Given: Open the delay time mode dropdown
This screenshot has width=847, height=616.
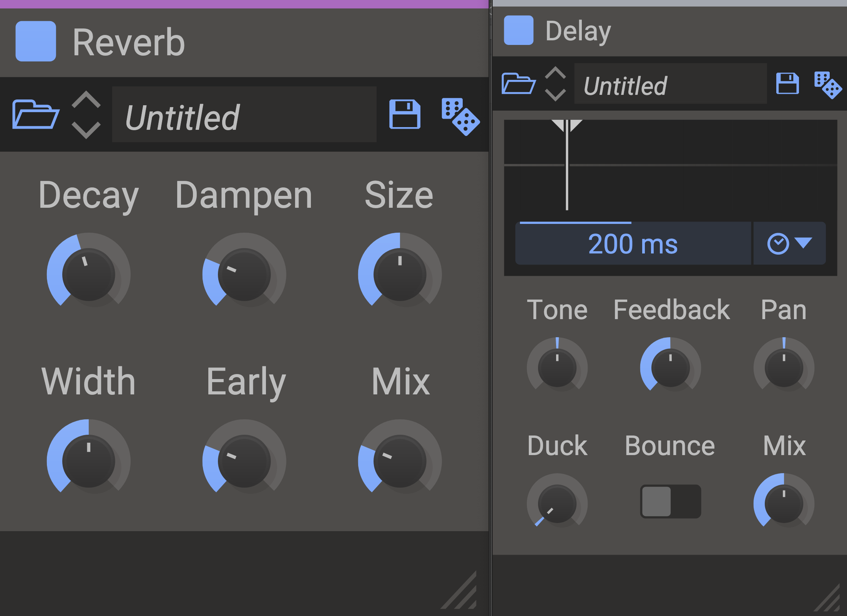Looking at the screenshot, I should (789, 243).
